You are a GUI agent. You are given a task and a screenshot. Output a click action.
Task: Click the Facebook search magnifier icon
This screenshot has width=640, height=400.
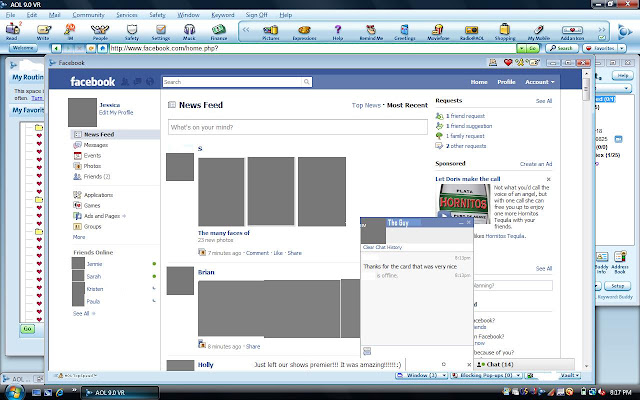[x=306, y=82]
